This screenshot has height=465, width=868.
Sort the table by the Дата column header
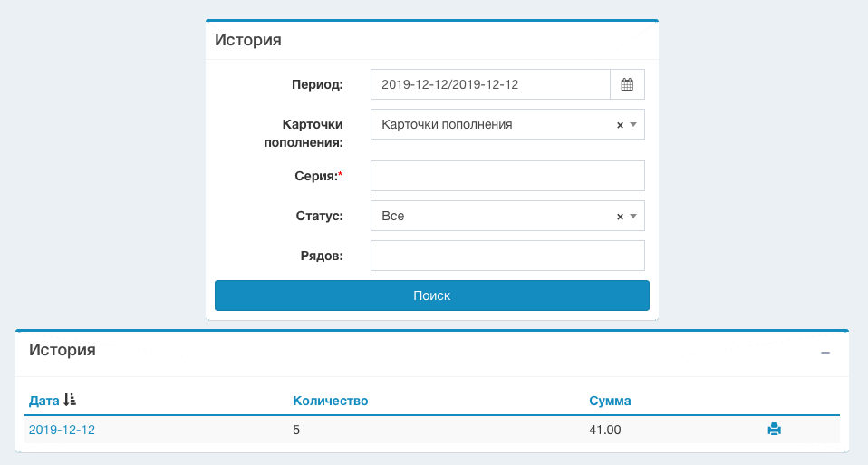click(43, 401)
